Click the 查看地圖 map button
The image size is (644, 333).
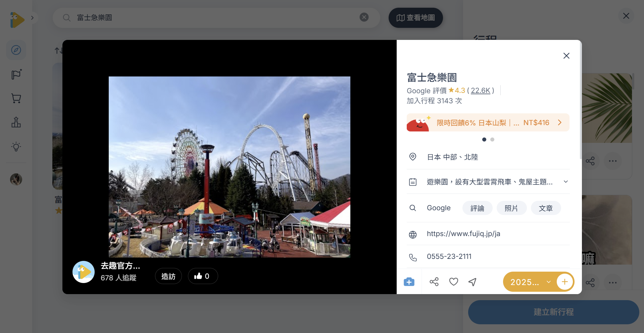415,17
